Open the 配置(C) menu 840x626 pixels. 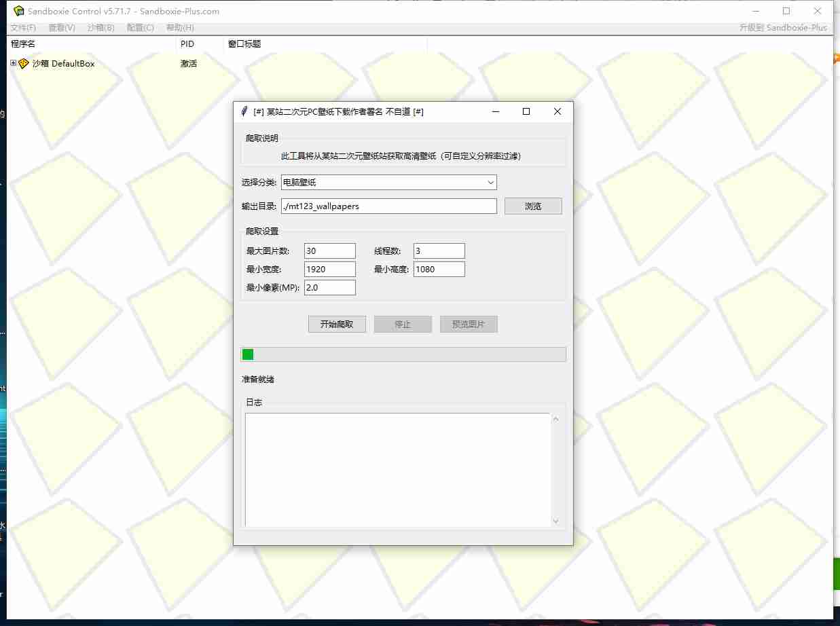pos(139,28)
